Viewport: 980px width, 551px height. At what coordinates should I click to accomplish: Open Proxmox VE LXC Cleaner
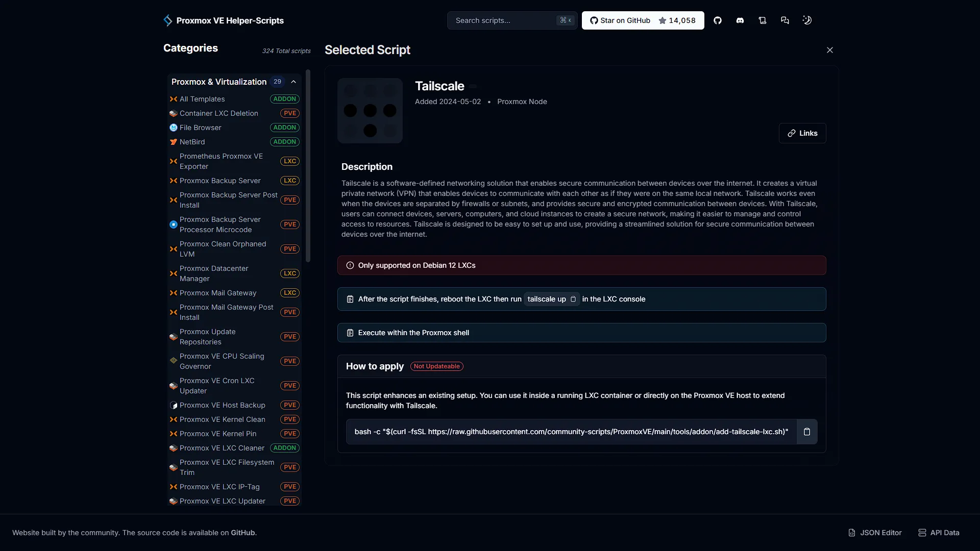point(234,448)
